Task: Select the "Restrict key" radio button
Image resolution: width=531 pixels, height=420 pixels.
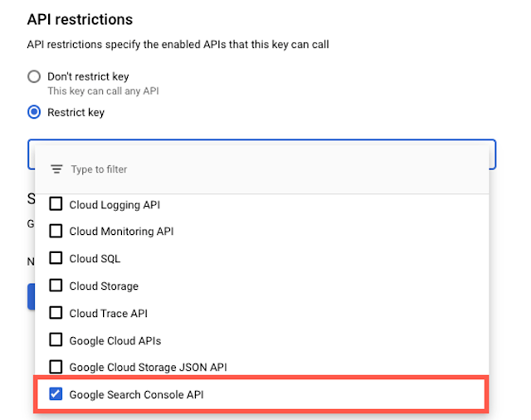Action: pos(34,112)
